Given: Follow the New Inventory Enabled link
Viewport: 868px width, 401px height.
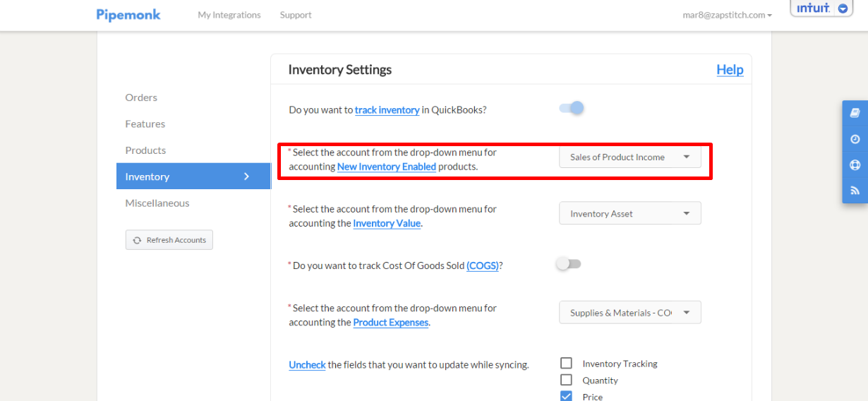Looking at the screenshot, I should tap(387, 167).
